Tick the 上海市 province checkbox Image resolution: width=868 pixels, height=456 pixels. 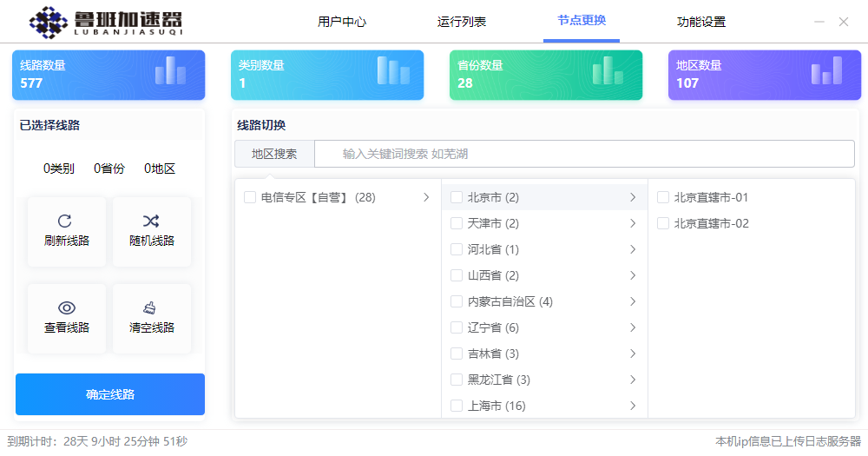click(x=457, y=406)
